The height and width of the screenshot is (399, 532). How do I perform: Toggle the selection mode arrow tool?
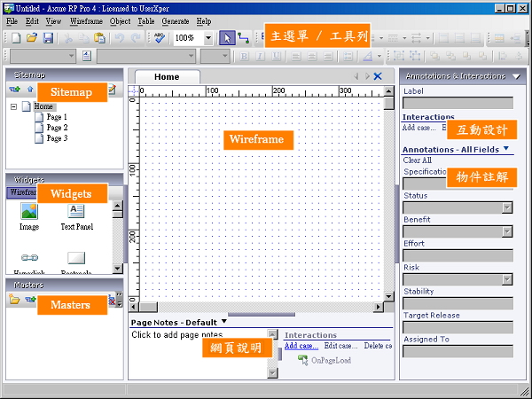pyautogui.click(x=226, y=38)
